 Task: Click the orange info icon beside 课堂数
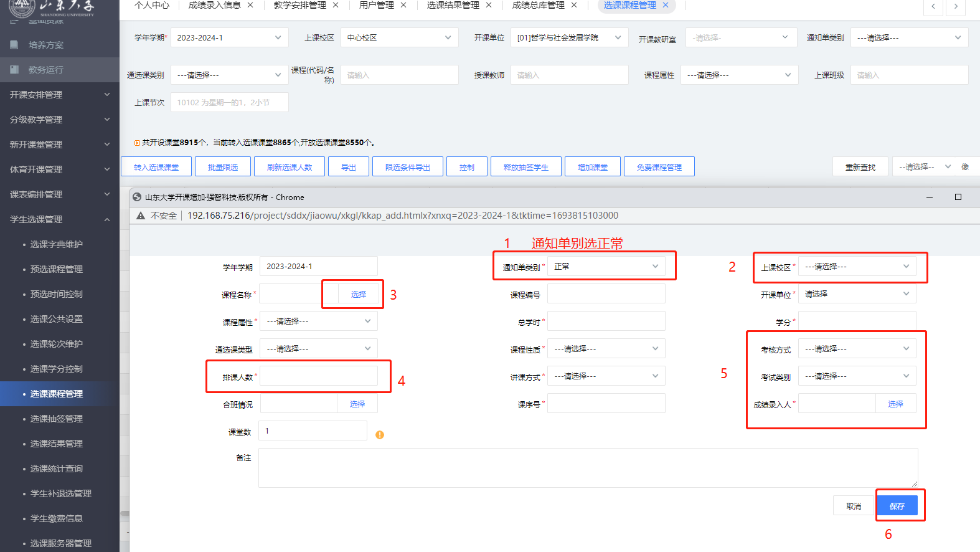(x=380, y=435)
